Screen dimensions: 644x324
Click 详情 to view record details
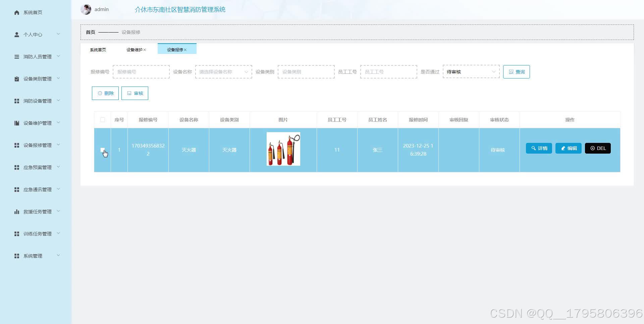point(539,148)
